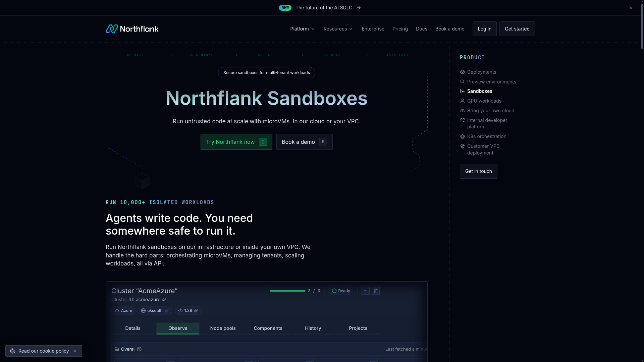Click the K8s orchestration icon
Viewport: 644px width, 362px height.
(463, 136)
